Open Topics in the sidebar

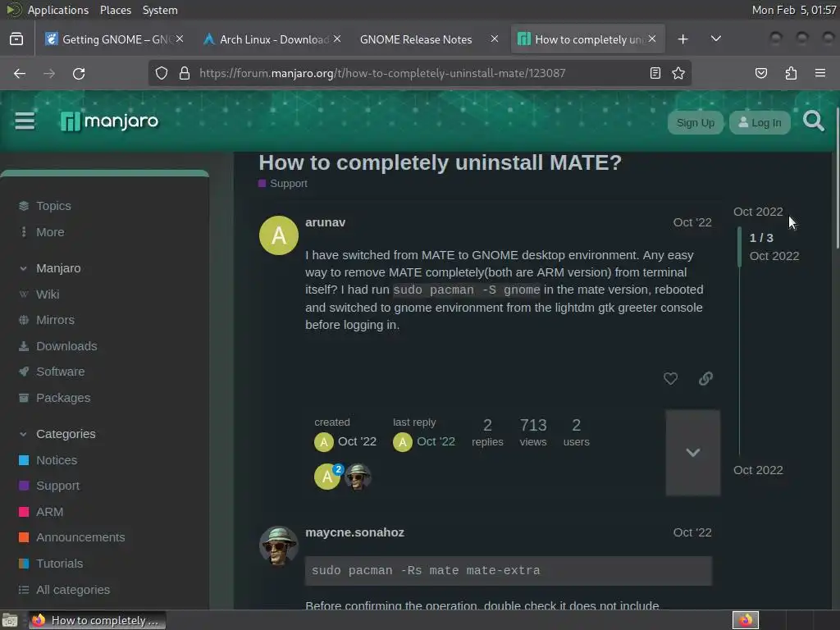click(45, 206)
